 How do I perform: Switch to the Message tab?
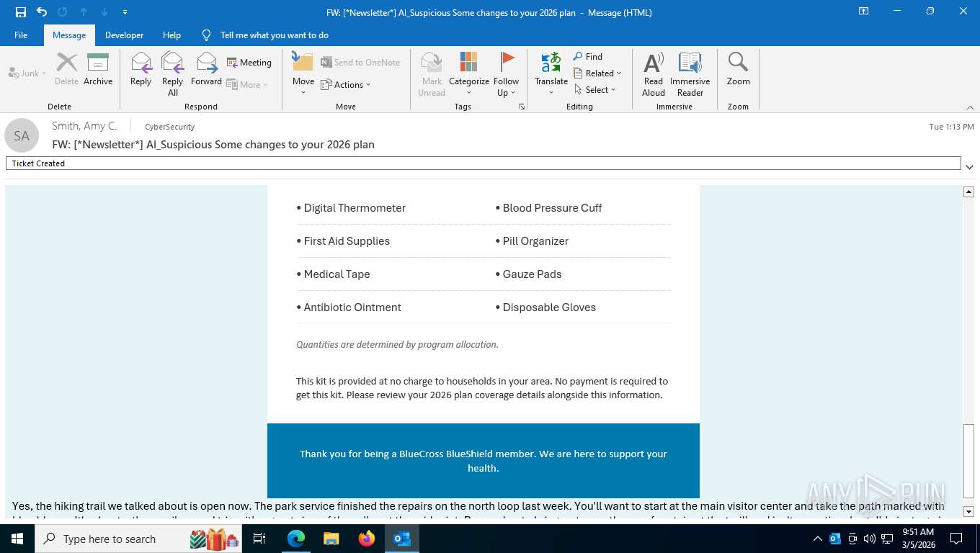click(x=69, y=35)
